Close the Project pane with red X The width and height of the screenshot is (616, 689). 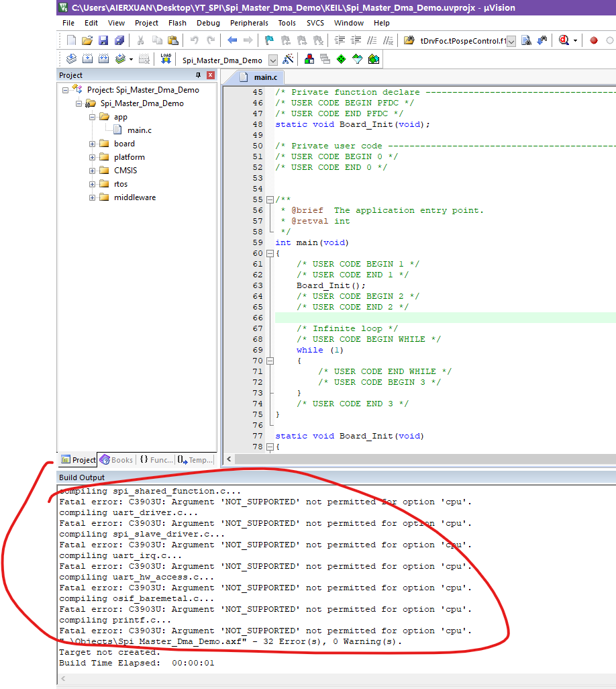(x=210, y=75)
